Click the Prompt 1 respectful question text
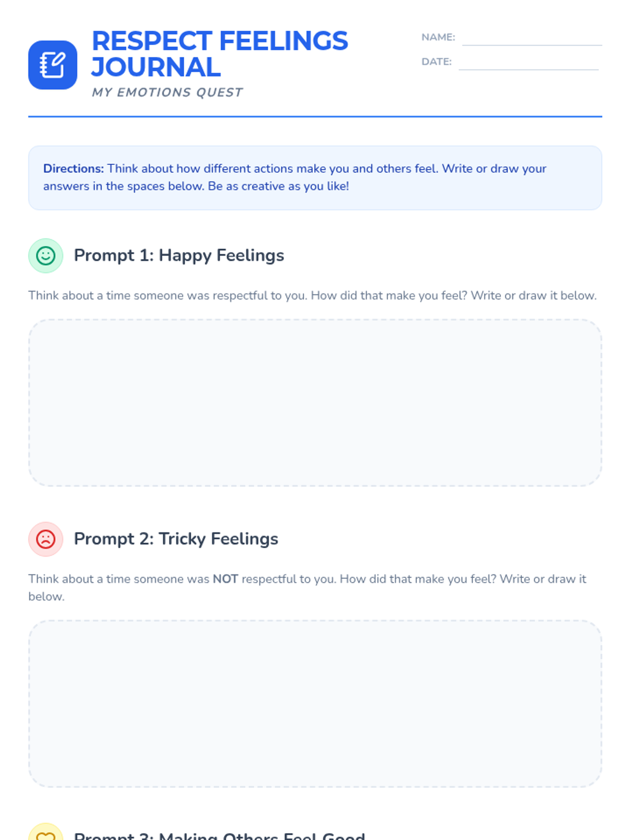 click(x=312, y=296)
